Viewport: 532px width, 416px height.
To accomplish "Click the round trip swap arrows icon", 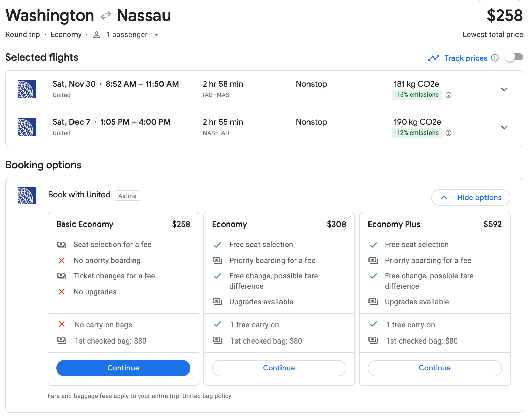I will 106,16.
